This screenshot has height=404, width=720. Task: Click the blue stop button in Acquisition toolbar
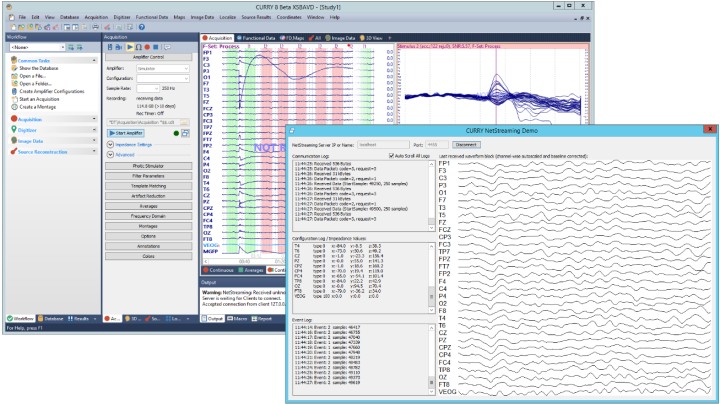click(156, 47)
